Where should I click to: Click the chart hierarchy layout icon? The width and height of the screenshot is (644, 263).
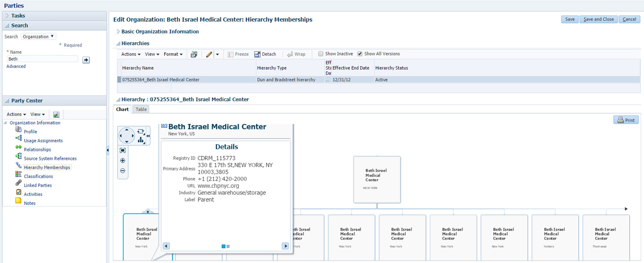[141, 140]
